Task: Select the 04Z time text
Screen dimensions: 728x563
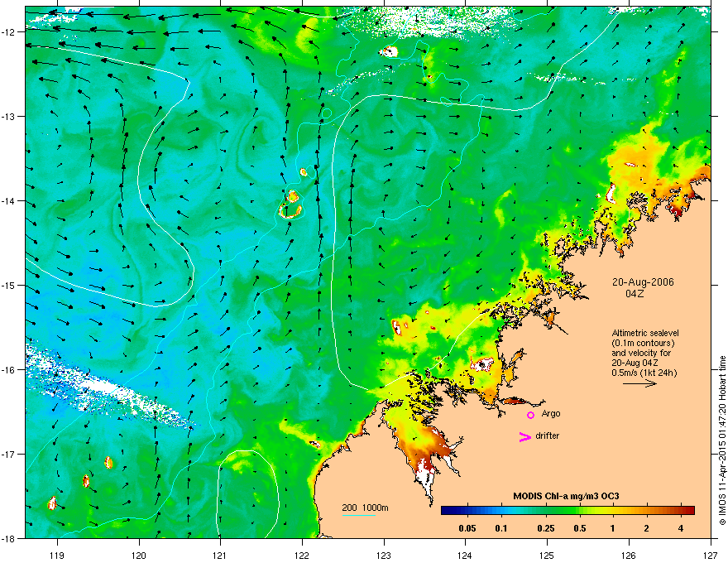Action: pyautogui.click(x=635, y=294)
